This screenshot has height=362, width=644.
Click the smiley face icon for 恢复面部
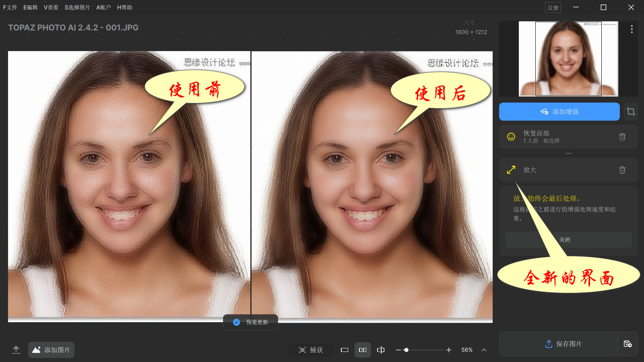[x=511, y=137]
